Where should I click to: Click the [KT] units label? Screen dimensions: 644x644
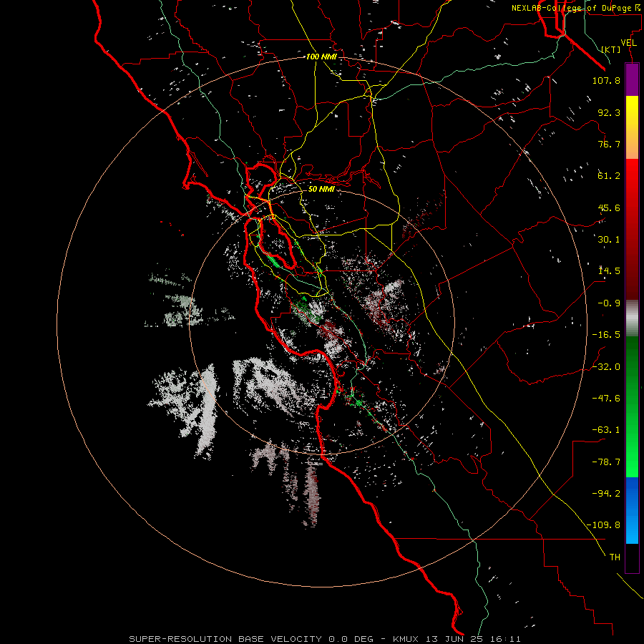coord(611,49)
